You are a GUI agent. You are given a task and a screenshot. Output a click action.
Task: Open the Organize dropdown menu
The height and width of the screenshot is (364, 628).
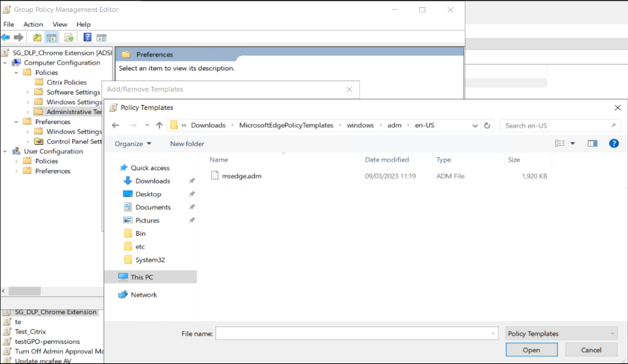132,143
